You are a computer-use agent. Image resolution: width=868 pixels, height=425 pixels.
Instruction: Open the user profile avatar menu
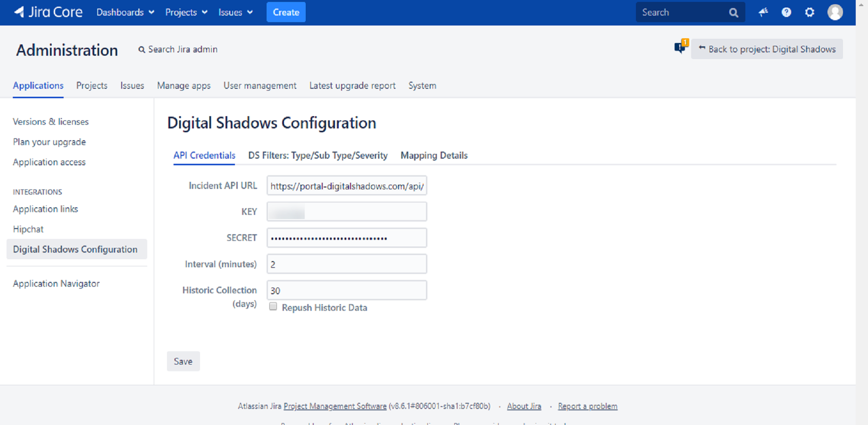coord(835,12)
